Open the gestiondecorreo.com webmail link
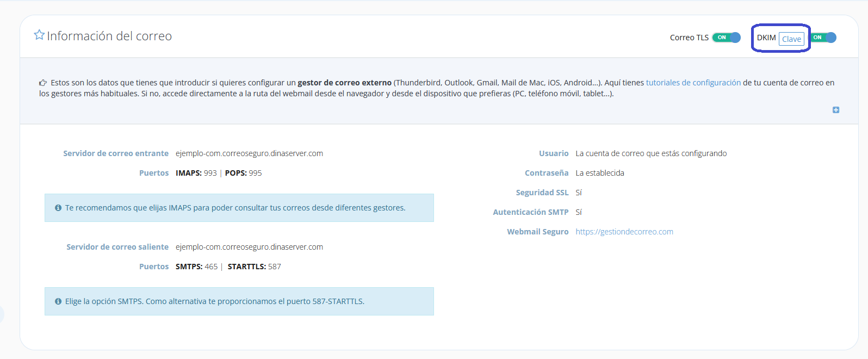Screen dimensions: 868x359 tap(624, 232)
